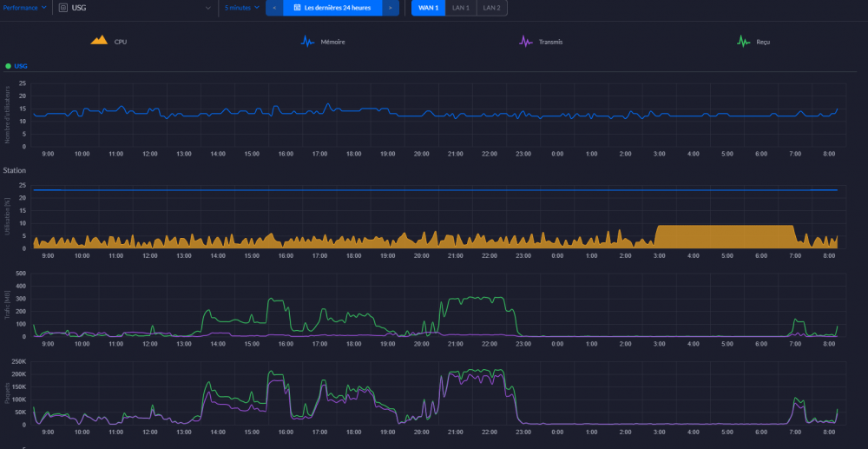This screenshot has width=868, height=449.
Task: Switch to the LAN 1 interface
Action: [461, 8]
